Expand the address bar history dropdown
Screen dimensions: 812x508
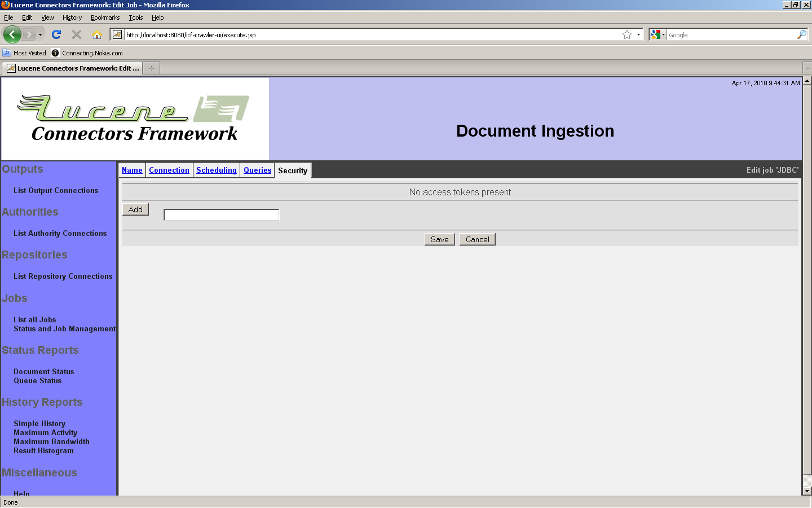[638, 34]
